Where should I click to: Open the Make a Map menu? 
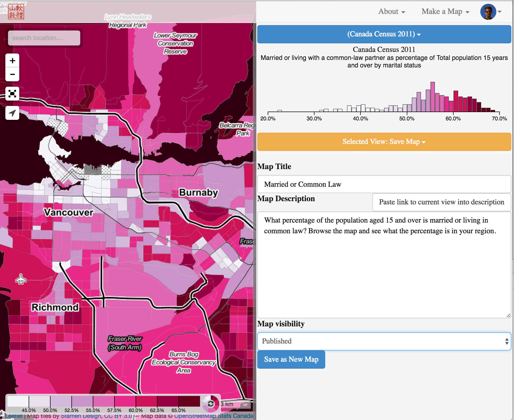coord(445,12)
